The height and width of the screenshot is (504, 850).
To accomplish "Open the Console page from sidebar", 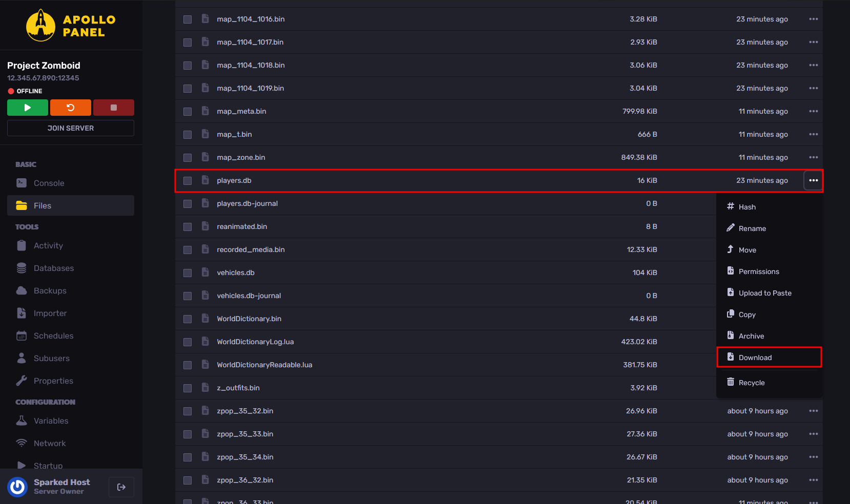I will (49, 183).
